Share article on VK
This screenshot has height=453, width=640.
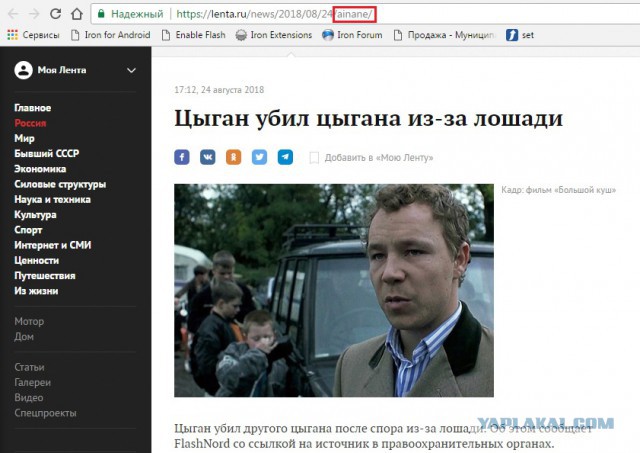(208, 157)
